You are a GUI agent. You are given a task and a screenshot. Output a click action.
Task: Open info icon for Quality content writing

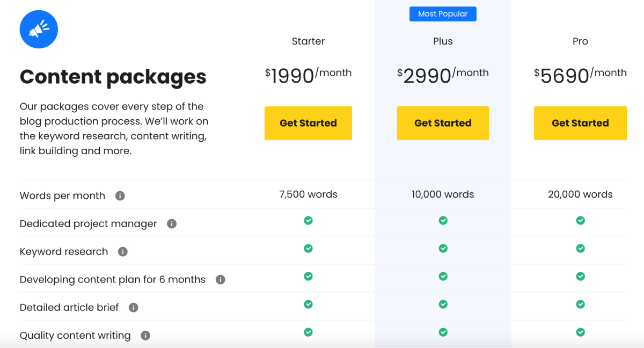145,335
